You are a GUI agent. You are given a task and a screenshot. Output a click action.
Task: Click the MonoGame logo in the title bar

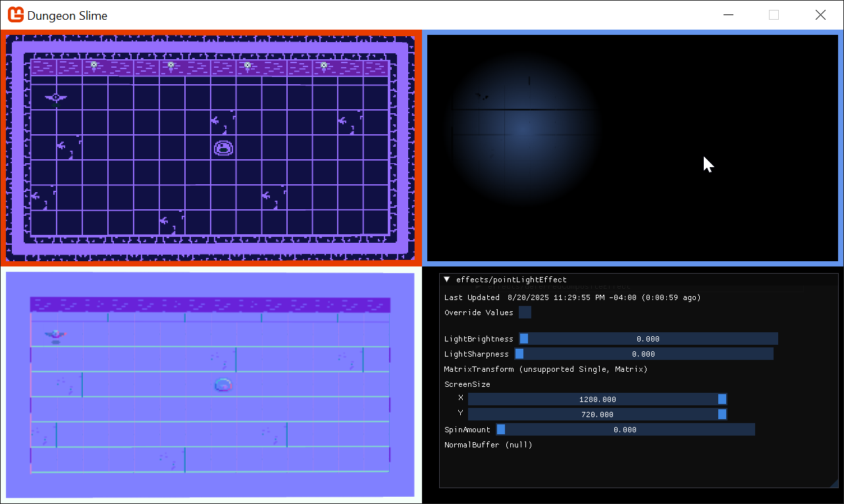pos(15,14)
